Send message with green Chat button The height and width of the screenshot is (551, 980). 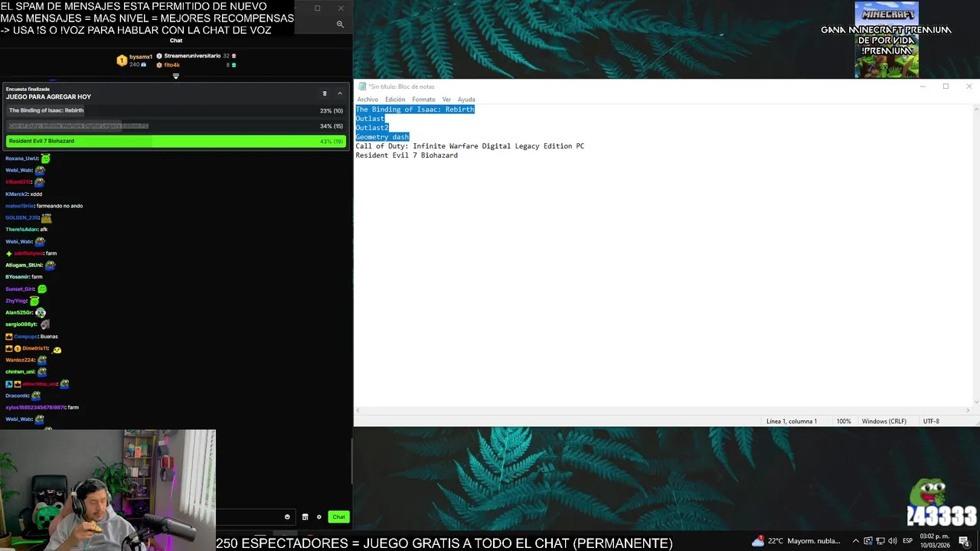click(338, 517)
